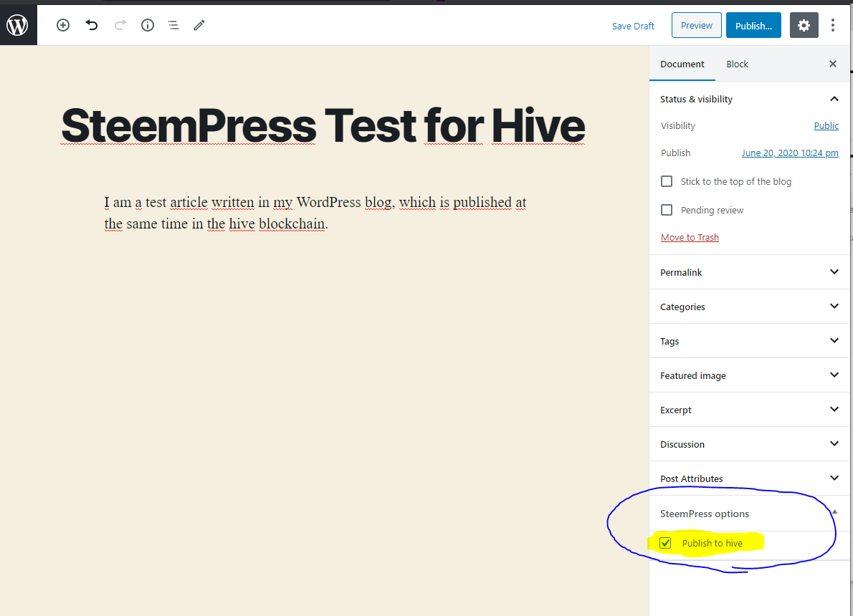Close the settings sidebar
Image resolution: width=853 pixels, height=616 pixels.
point(832,64)
